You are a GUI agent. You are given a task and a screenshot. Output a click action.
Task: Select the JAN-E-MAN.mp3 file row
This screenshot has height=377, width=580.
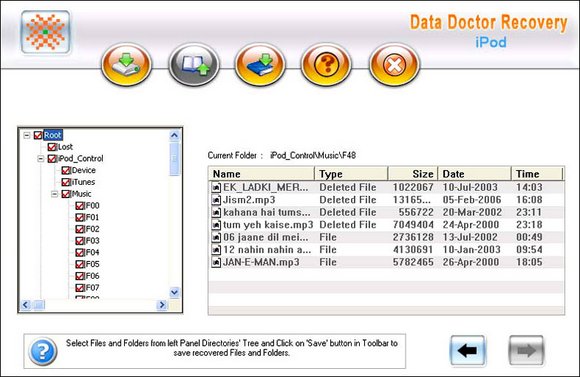pos(387,262)
